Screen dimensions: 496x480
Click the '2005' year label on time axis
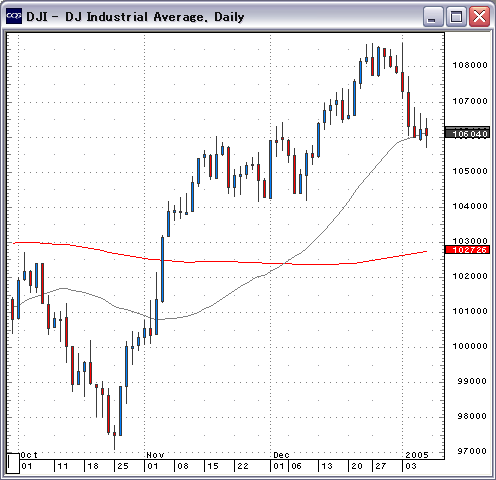tap(417, 455)
